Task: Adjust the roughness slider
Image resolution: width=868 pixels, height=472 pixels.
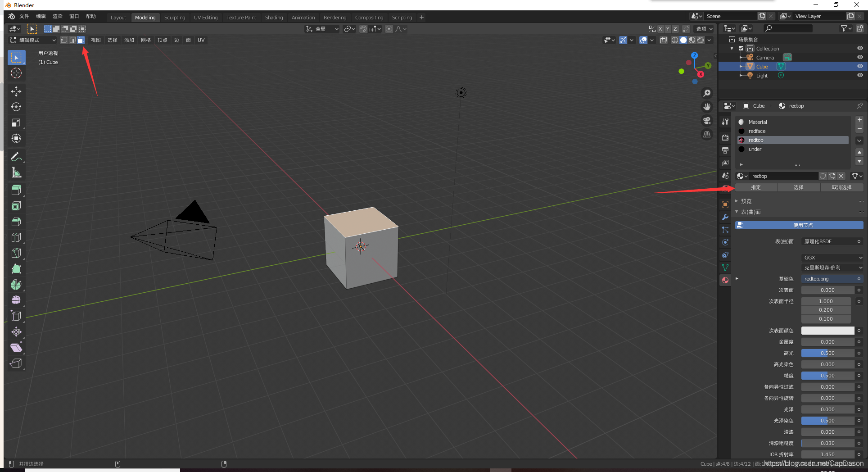Action: [x=827, y=376]
